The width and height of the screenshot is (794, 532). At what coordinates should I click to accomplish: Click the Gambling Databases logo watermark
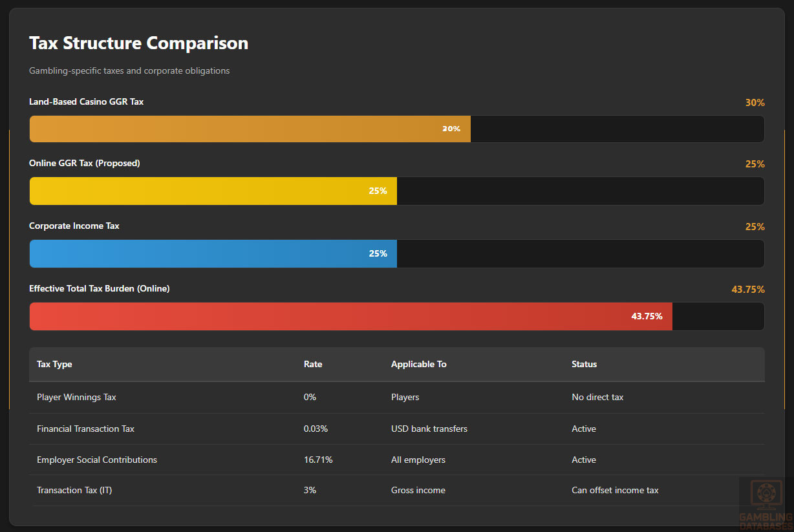(x=766, y=504)
